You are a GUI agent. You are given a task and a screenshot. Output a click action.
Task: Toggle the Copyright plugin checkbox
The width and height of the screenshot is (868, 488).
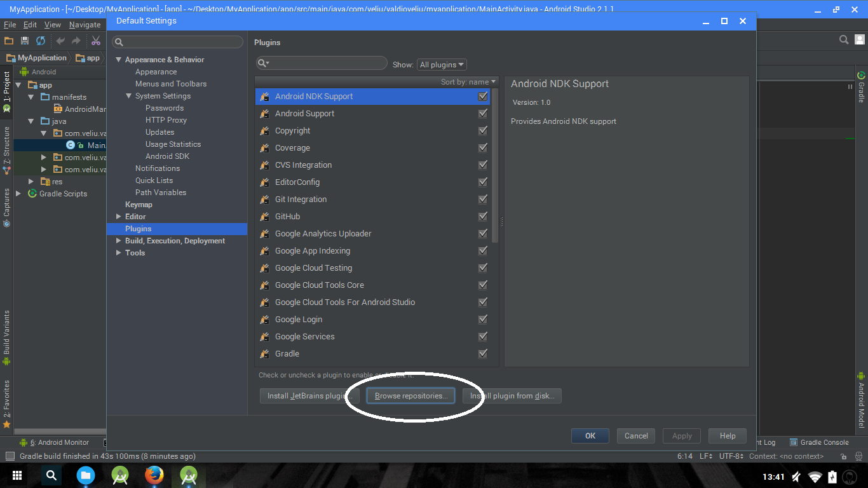(x=483, y=131)
